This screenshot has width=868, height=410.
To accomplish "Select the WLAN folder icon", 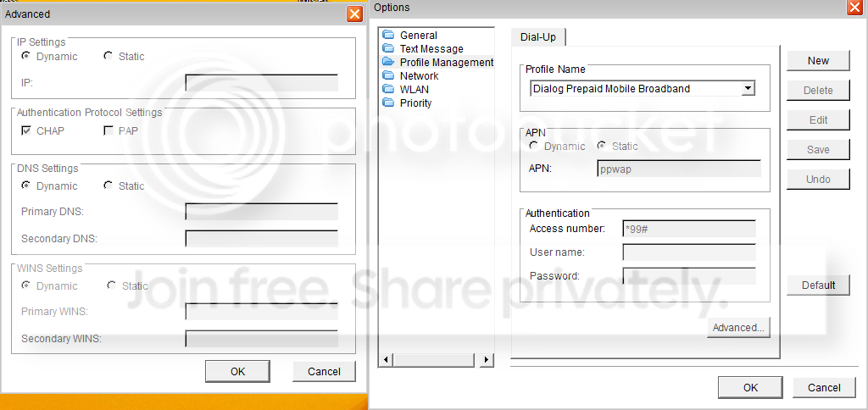I will click(x=388, y=89).
